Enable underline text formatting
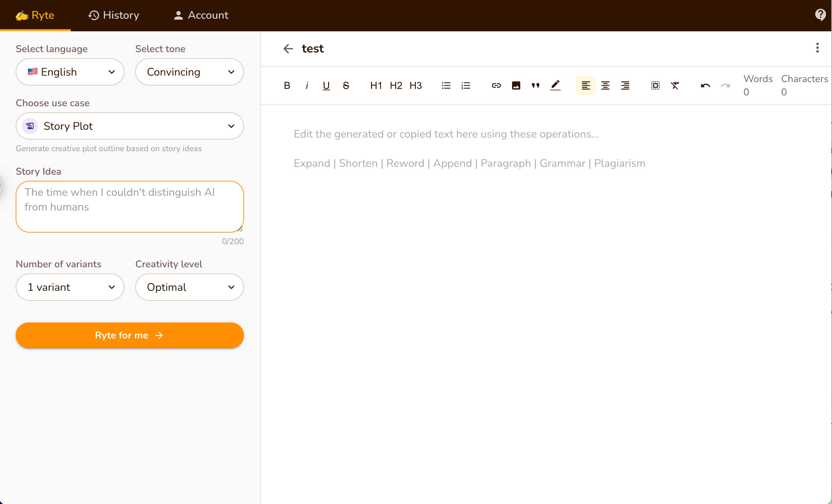 tap(326, 85)
